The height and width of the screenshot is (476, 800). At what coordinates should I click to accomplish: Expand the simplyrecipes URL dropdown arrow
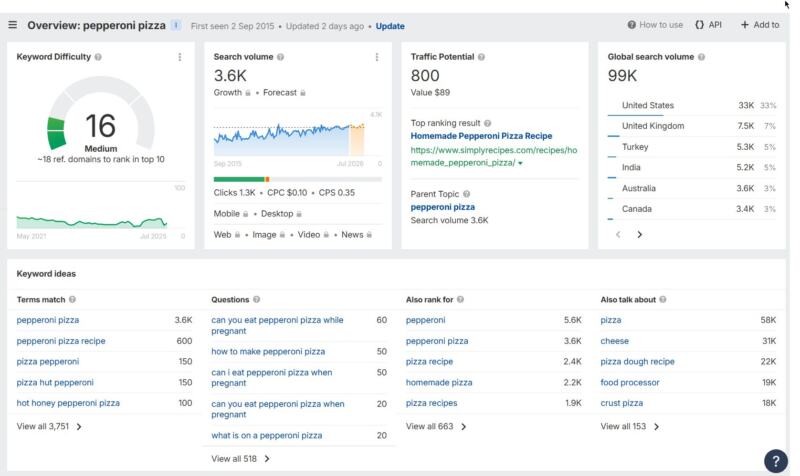[520, 163]
